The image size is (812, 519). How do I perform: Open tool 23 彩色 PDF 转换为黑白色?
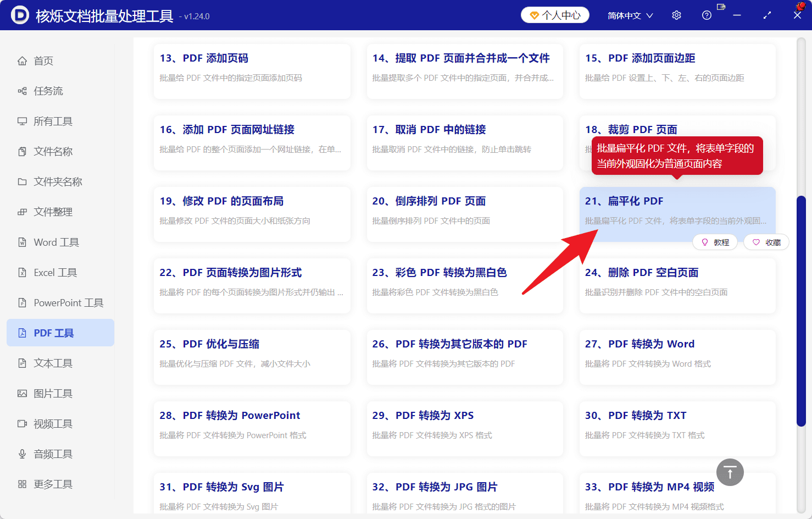[465, 286]
